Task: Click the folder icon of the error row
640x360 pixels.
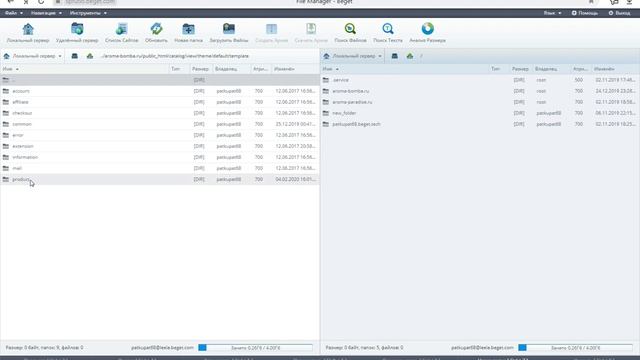Action: (x=6, y=135)
